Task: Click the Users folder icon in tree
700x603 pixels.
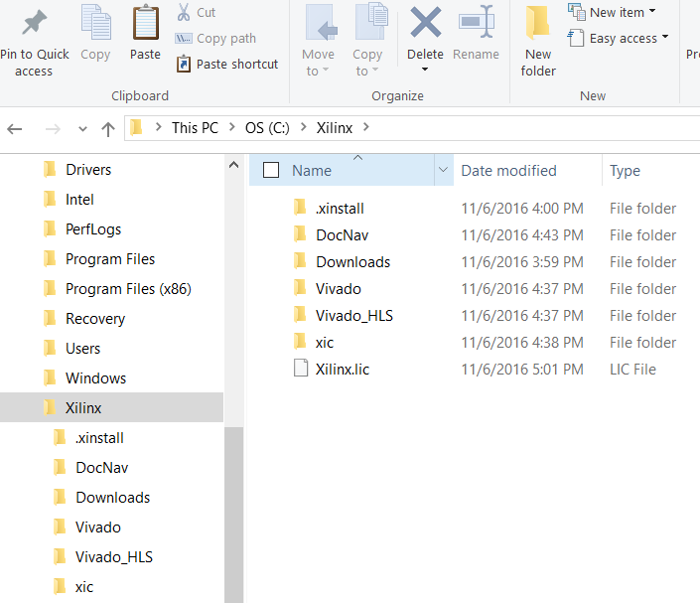Action: click(x=50, y=348)
